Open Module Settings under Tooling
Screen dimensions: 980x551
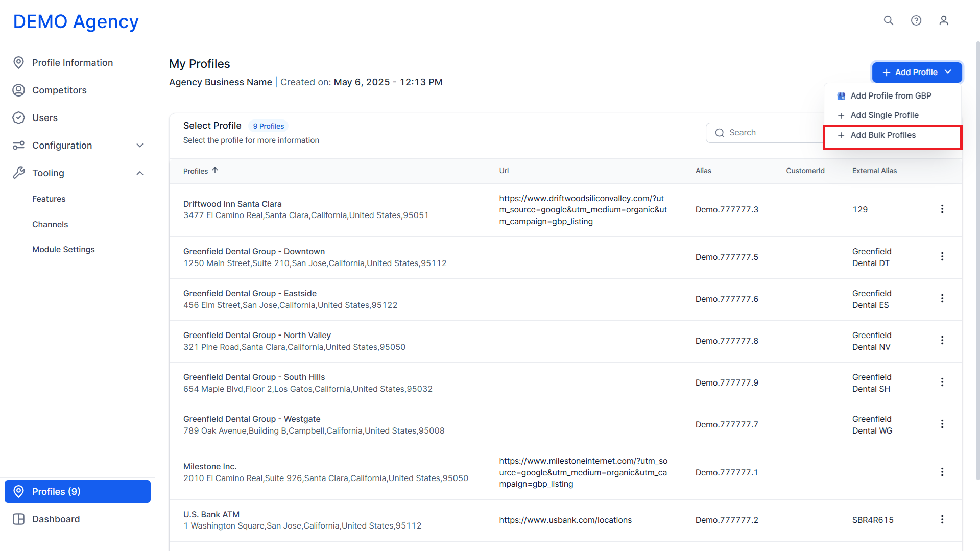tap(63, 249)
